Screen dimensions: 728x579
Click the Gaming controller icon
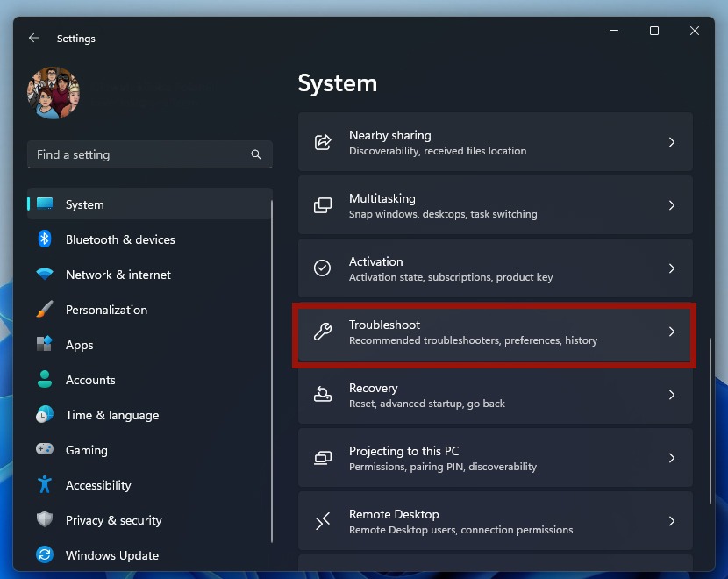click(46, 450)
